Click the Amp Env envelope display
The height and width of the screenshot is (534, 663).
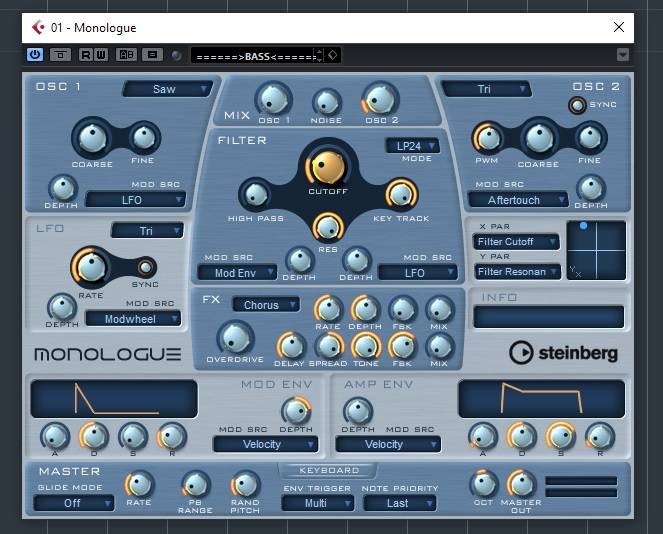[541, 399]
